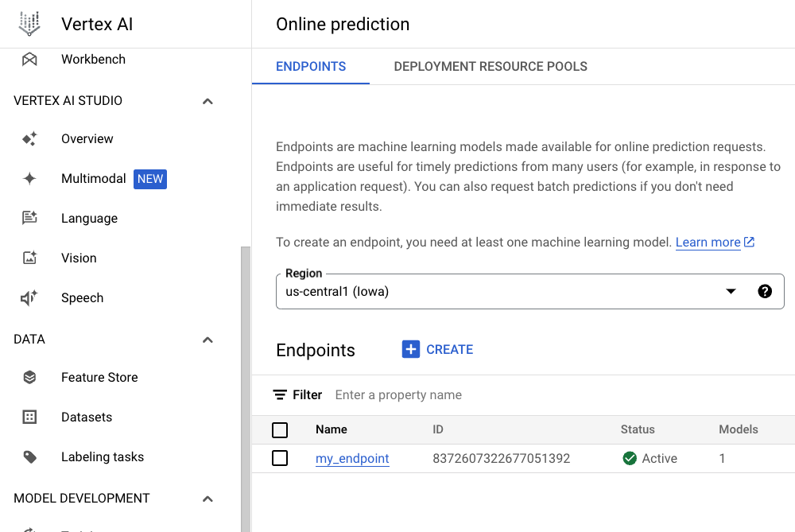795x532 pixels.
Task: Open Overview under Vertex AI Studio
Action: coord(87,139)
